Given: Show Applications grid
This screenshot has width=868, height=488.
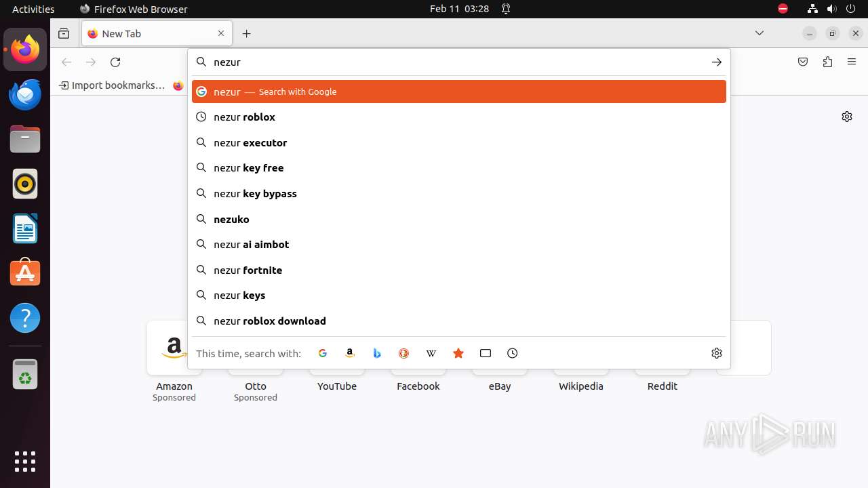Looking at the screenshot, I should point(25,462).
